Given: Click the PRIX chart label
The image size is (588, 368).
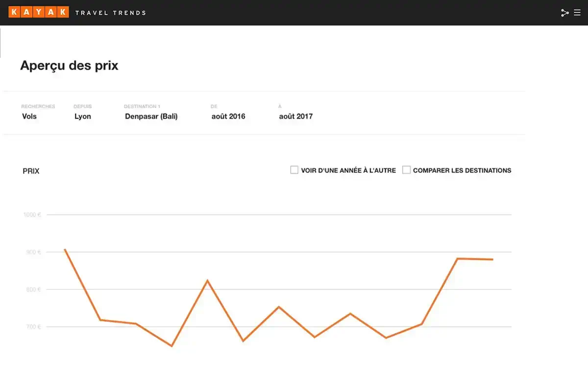Looking at the screenshot, I should pos(31,171).
